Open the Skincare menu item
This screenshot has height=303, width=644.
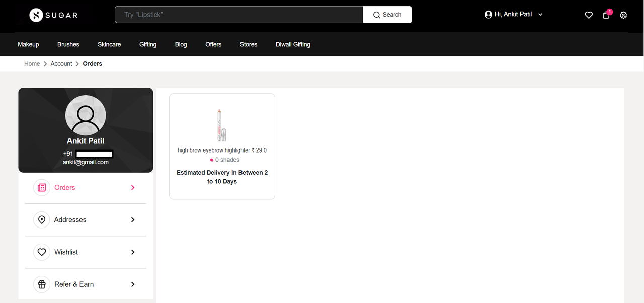click(x=109, y=44)
